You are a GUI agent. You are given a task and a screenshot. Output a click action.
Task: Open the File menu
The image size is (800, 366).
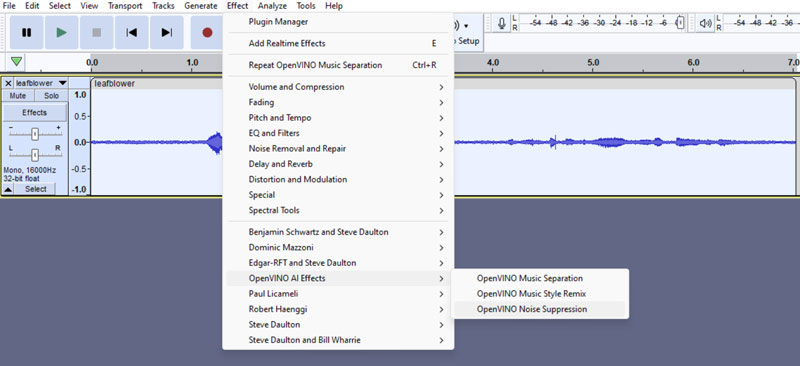point(9,6)
